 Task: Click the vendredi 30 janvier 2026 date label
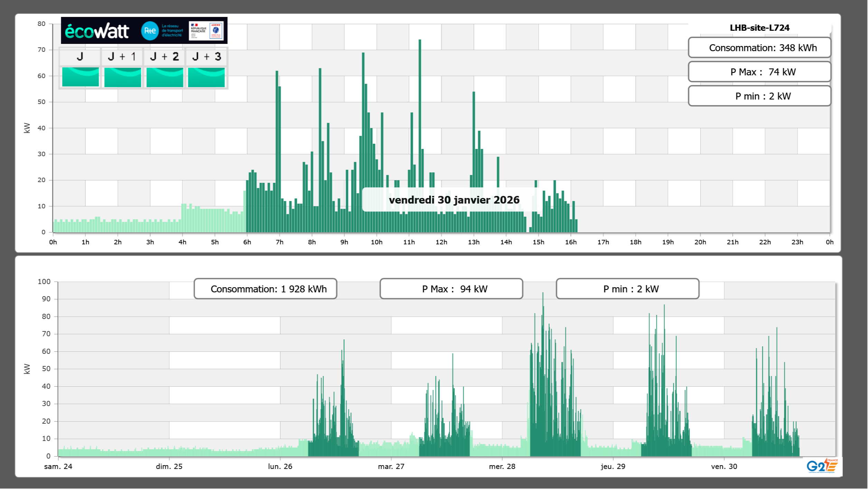pos(454,200)
